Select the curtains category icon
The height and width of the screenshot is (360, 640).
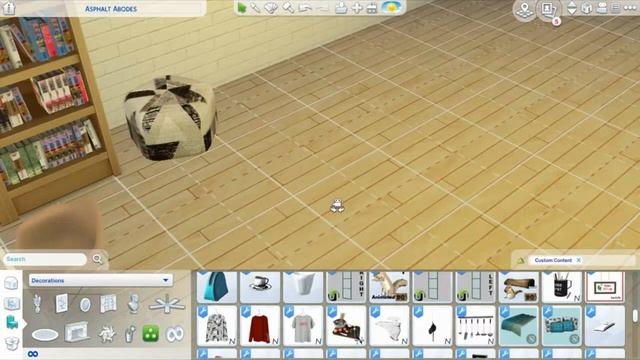pyautogui.click(x=108, y=304)
